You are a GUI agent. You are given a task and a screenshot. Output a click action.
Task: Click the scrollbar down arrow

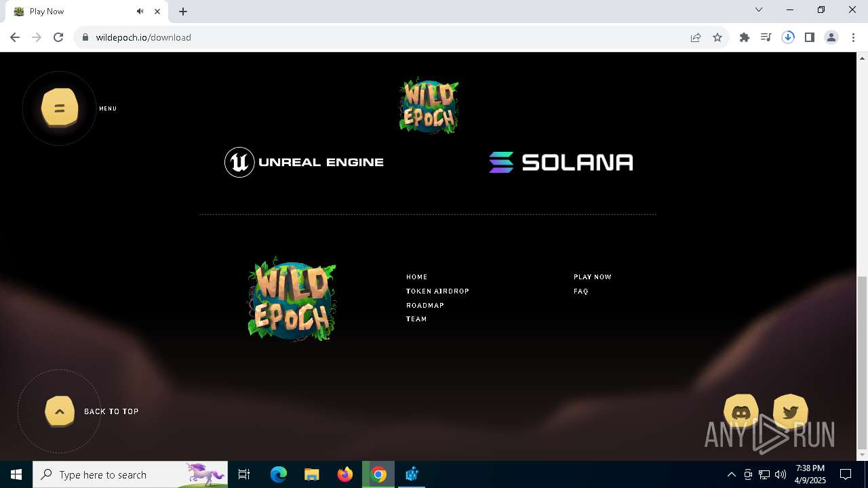(x=862, y=455)
